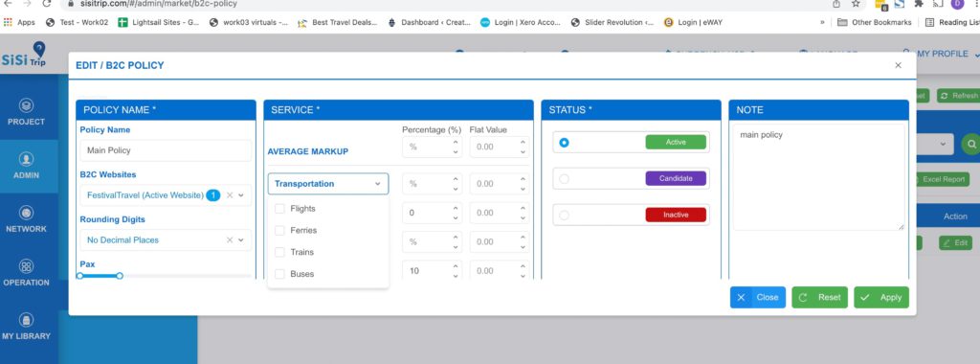Click the Refresh button behind dialog
980x364 pixels.
click(958, 96)
